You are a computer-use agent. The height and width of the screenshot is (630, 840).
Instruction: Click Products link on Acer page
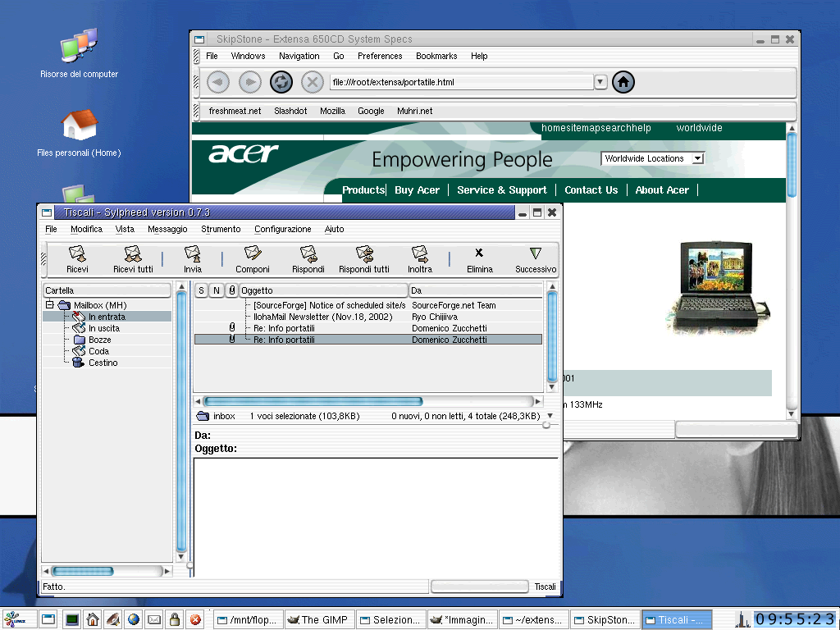(x=363, y=189)
